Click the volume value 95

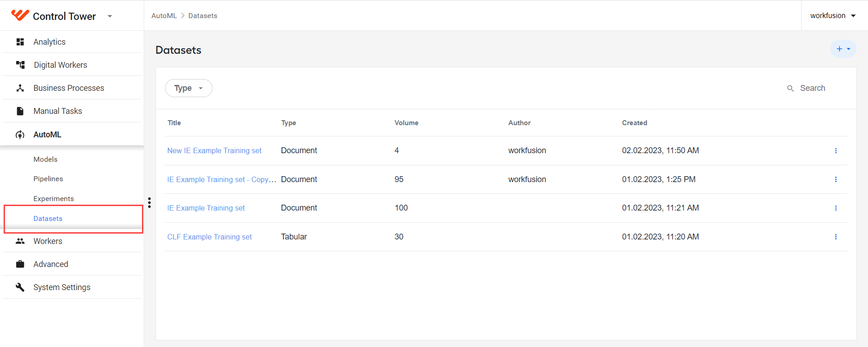(x=399, y=179)
